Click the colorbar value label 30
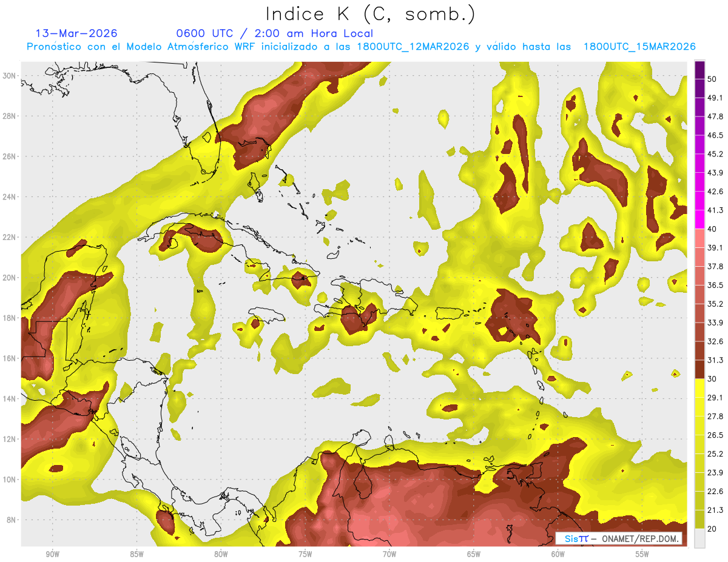This screenshot has height=562, width=728. (712, 379)
